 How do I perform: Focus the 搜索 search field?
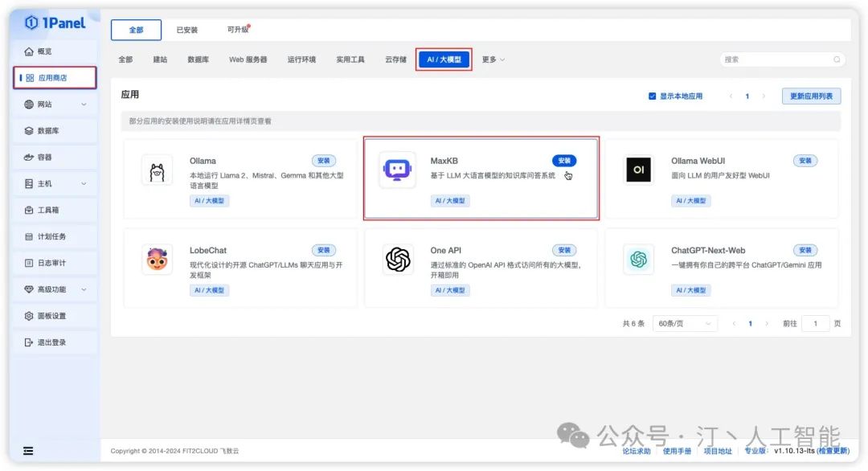coord(782,59)
